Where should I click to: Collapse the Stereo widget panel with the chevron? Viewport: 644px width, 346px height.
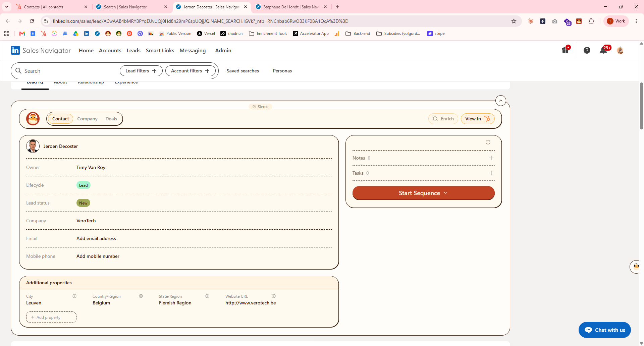501,101
